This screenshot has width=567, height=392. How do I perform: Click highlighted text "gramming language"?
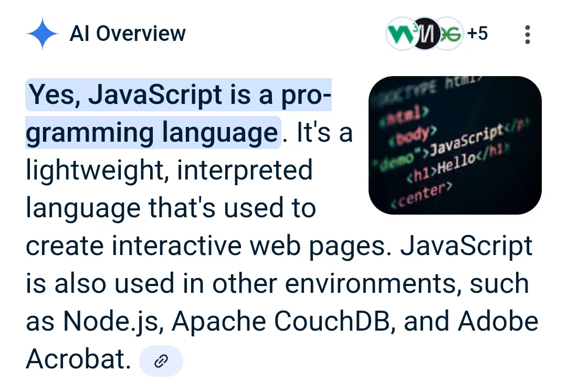click(152, 133)
